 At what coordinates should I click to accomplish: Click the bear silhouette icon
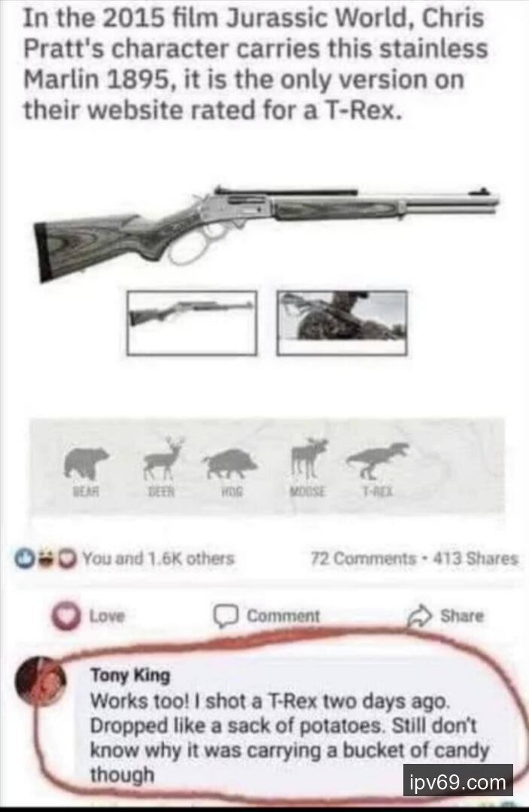(x=86, y=463)
